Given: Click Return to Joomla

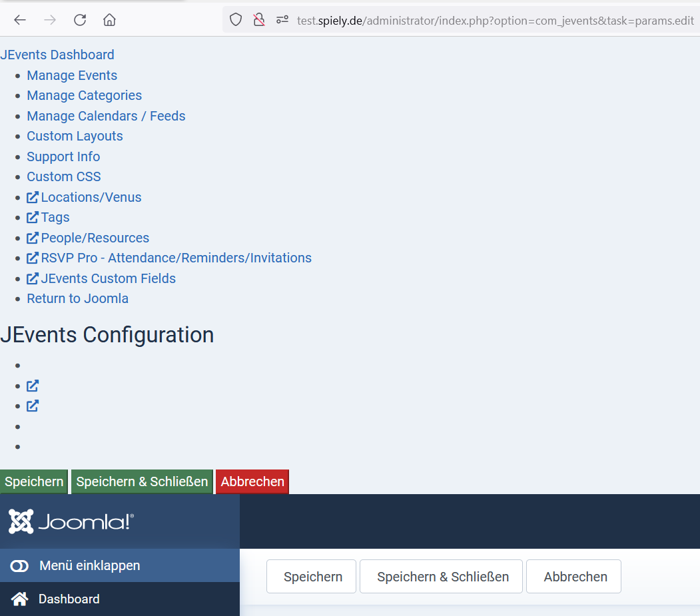Looking at the screenshot, I should [78, 298].
